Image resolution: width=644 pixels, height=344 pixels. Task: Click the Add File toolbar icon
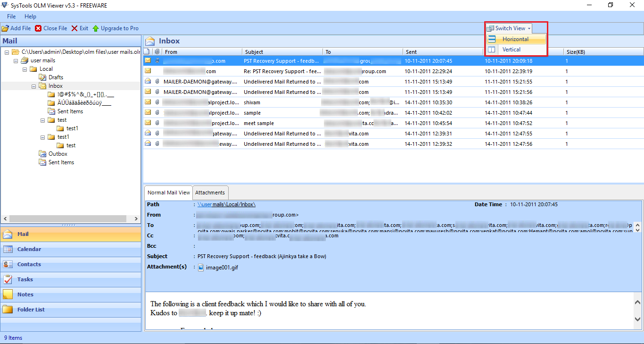click(5, 28)
